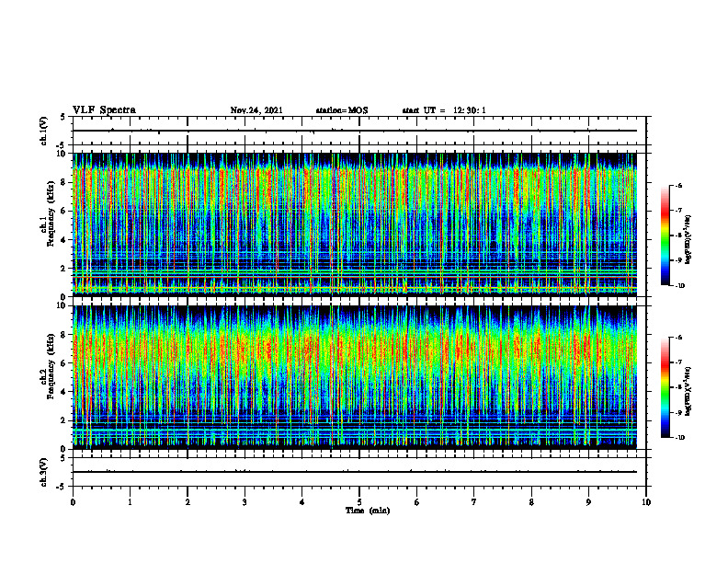Viewport: 728px width, 563px height.
Task: Click the "-10" label on ch.1 colorbar
Action: 679,286
